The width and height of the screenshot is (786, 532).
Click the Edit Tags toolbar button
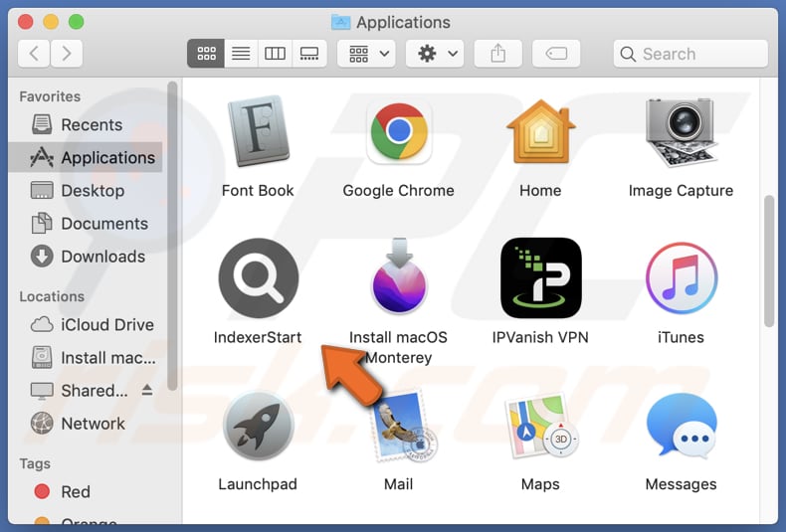(x=556, y=53)
